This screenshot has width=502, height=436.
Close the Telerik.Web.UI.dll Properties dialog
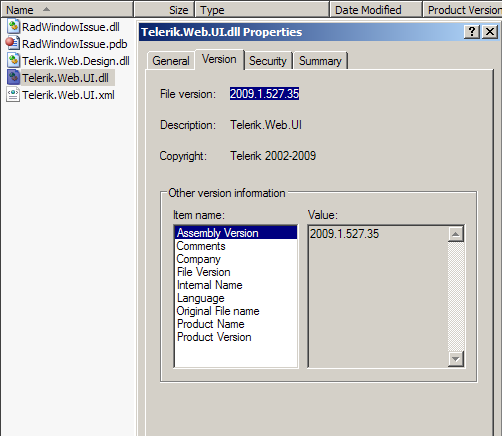coord(490,32)
